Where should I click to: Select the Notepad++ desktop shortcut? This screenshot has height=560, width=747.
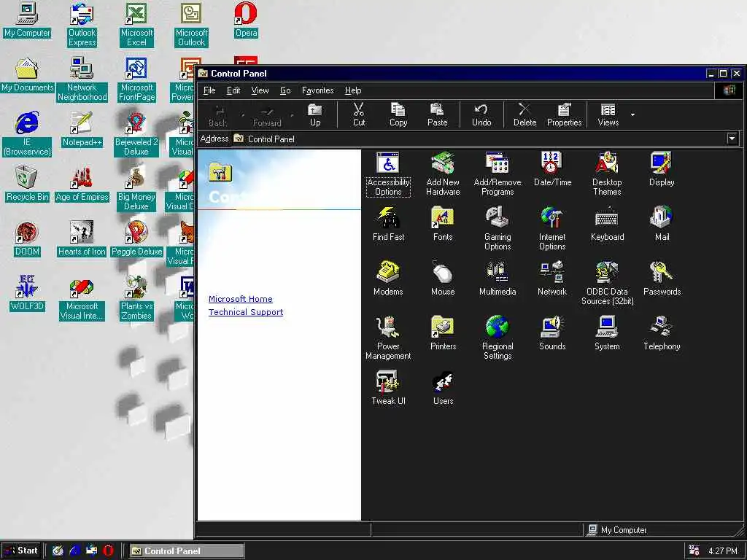(x=82, y=130)
